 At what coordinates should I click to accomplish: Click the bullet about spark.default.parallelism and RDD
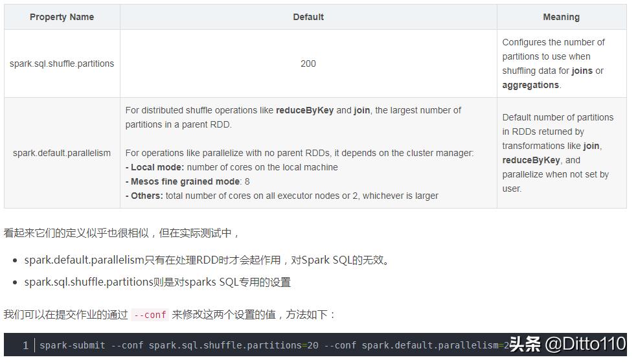(207, 260)
